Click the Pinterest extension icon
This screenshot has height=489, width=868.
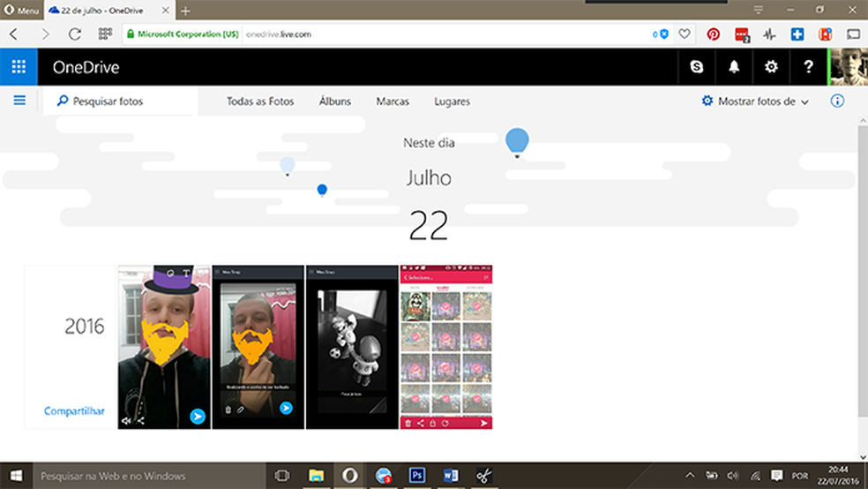coord(713,34)
